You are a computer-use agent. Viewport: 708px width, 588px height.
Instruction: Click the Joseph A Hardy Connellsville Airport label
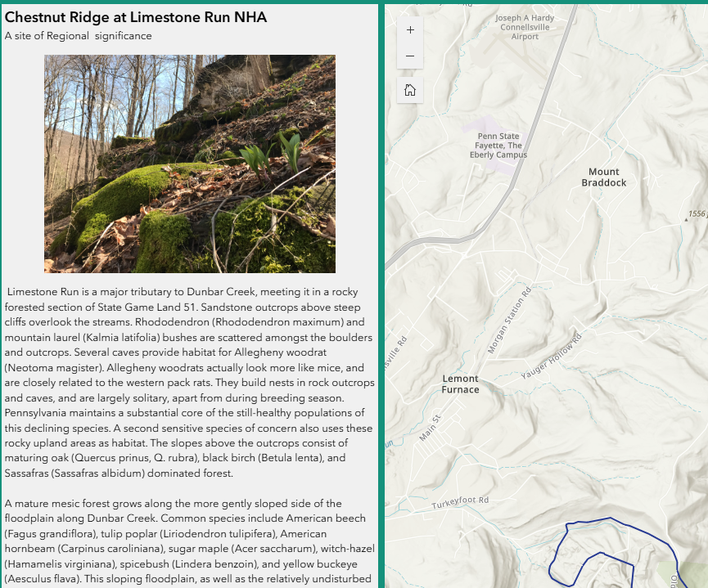tap(524, 27)
